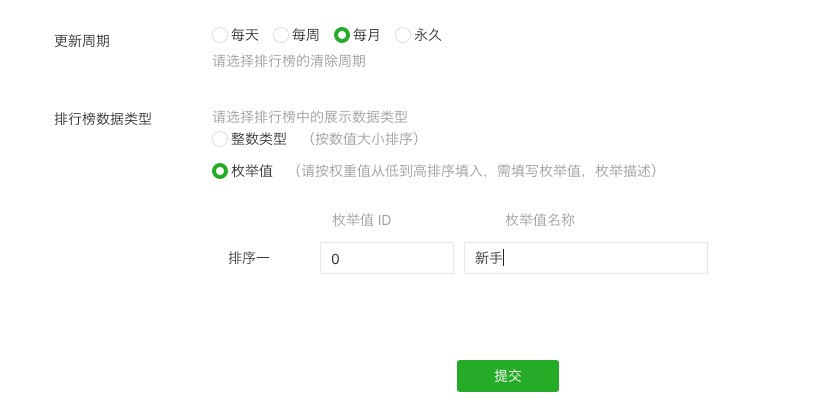
Task: Click the 枚举值 ID column header
Action: [x=361, y=220]
